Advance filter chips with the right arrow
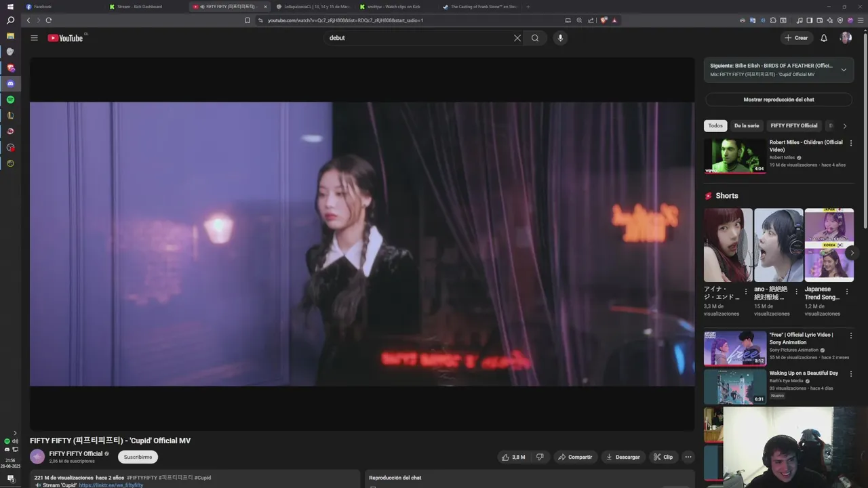The height and width of the screenshot is (488, 868). point(844,126)
